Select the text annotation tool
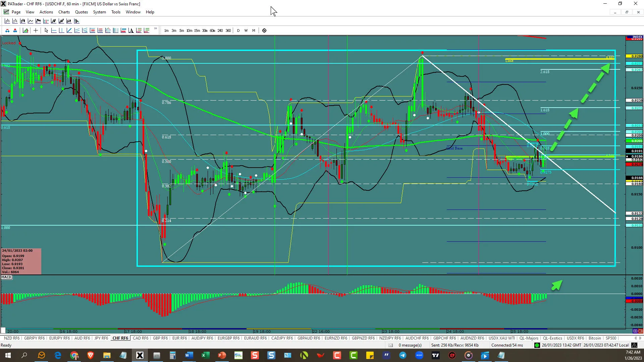 [x=131, y=31]
